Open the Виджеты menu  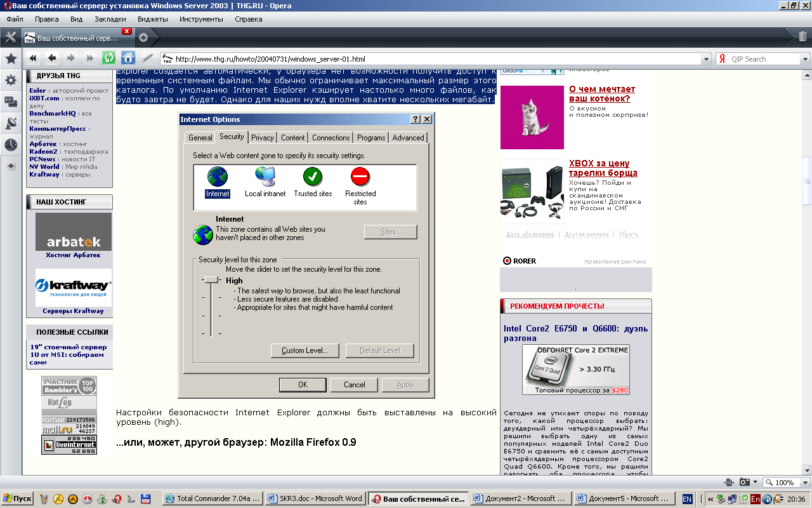153,19
